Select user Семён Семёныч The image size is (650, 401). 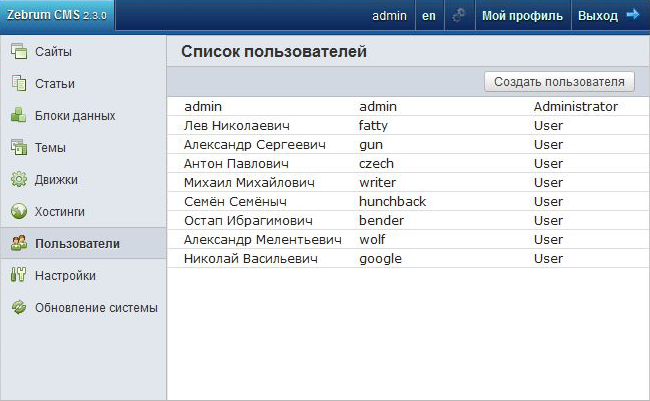408,202
